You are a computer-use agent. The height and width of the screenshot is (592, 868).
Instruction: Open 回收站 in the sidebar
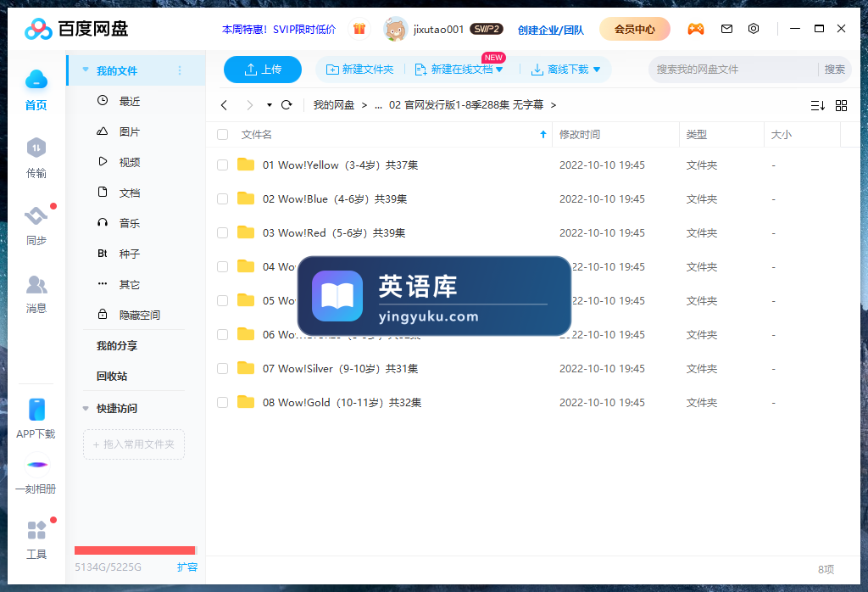pyautogui.click(x=112, y=376)
